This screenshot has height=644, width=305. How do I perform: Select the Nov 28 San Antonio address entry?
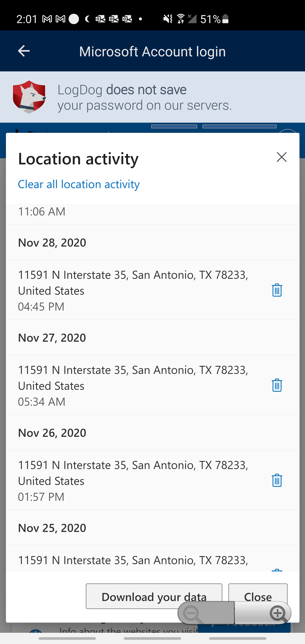point(133,283)
